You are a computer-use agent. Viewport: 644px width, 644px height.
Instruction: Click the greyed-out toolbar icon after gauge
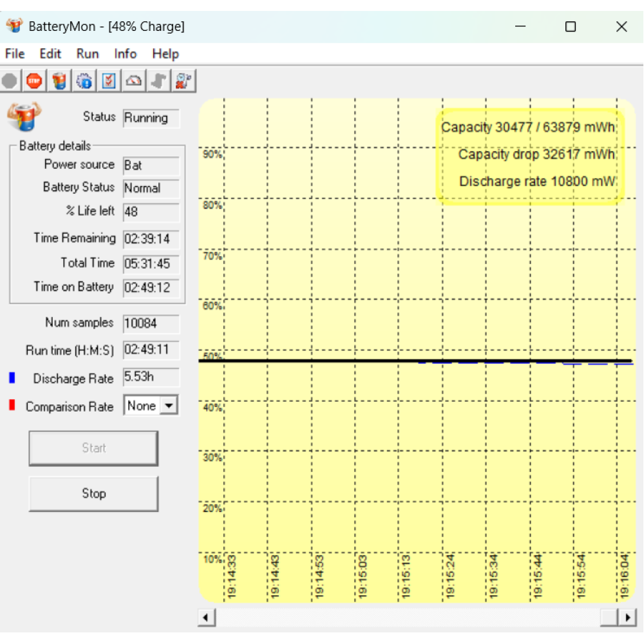click(158, 81)
